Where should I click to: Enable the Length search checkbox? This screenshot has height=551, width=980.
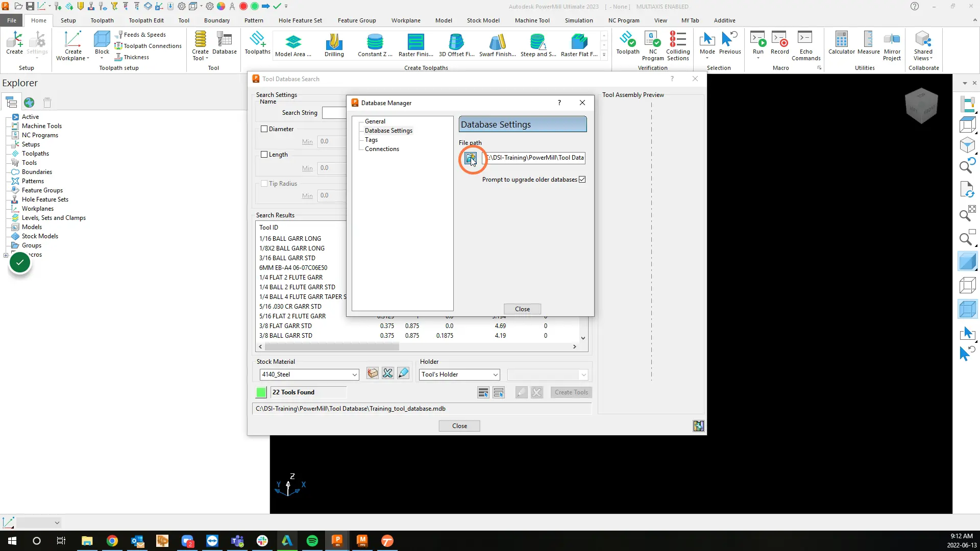(264, 155)
